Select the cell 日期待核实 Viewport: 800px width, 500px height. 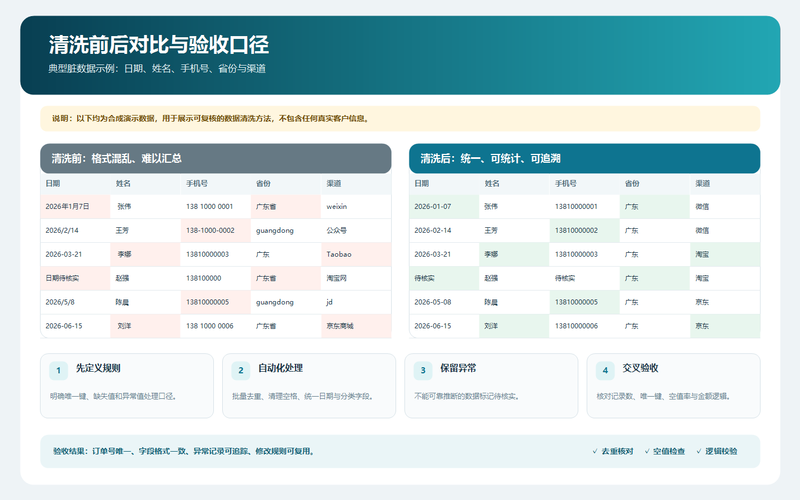click(76, 278)
